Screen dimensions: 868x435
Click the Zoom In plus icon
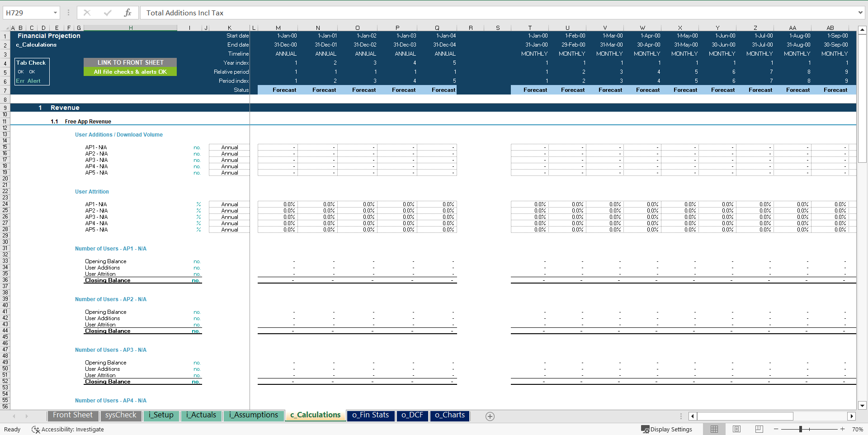point(843,429)
